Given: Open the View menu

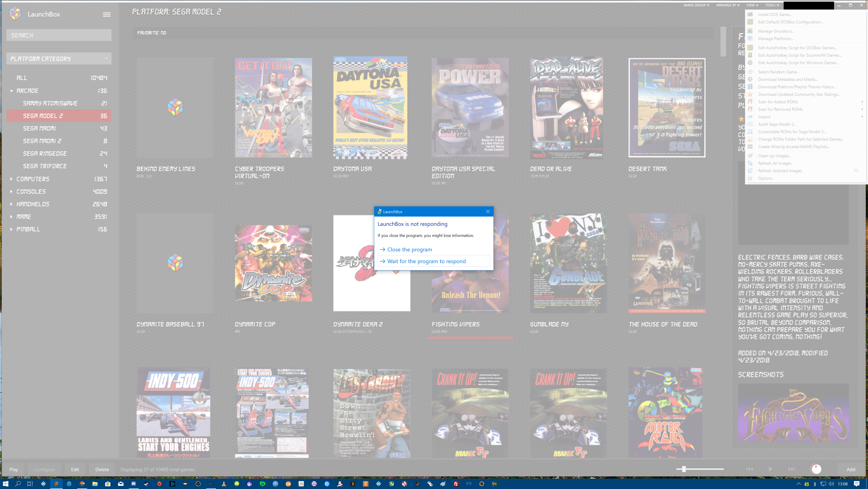Looking at the screenshot, I should (x=752, y=5).
